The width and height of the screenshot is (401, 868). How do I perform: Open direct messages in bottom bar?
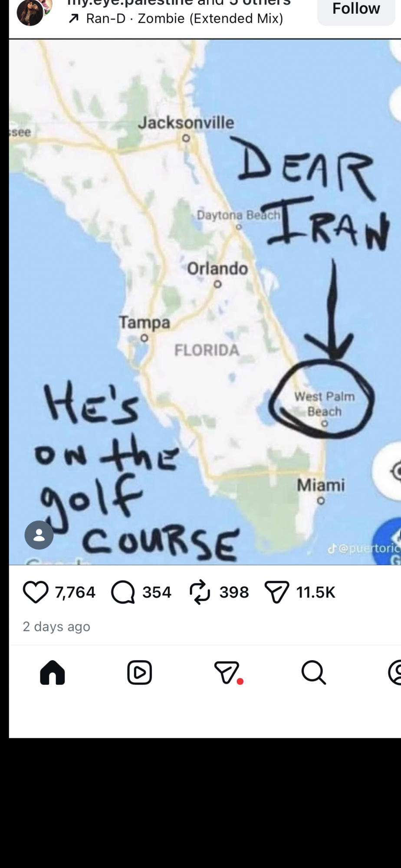point(227,673)
